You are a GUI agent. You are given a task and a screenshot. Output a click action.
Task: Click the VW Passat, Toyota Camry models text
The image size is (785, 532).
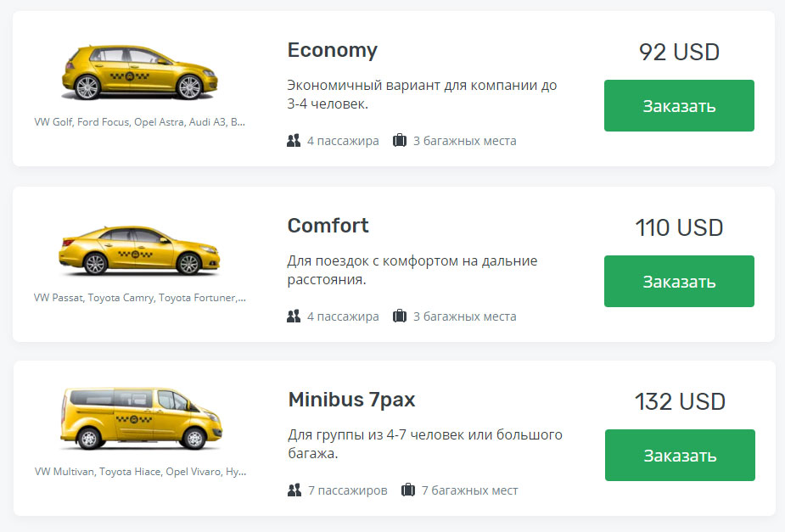(140, 297)
